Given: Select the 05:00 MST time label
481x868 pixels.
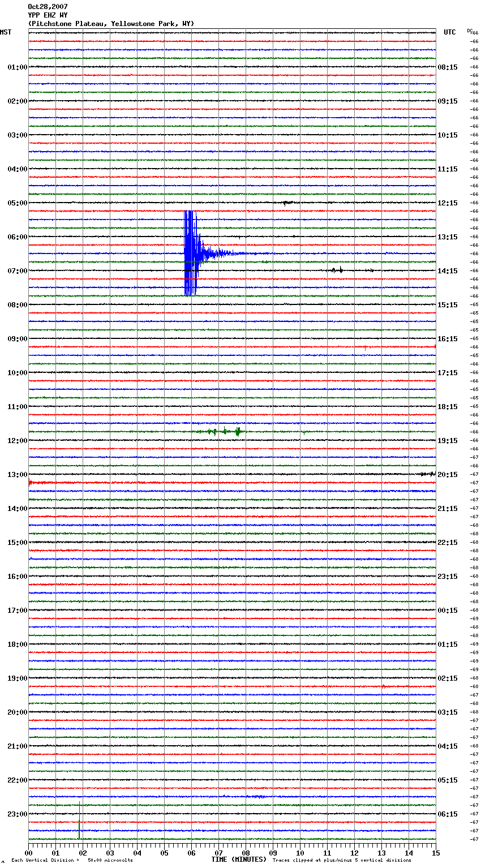Looking at the screenshot, I should pos(17,203).
